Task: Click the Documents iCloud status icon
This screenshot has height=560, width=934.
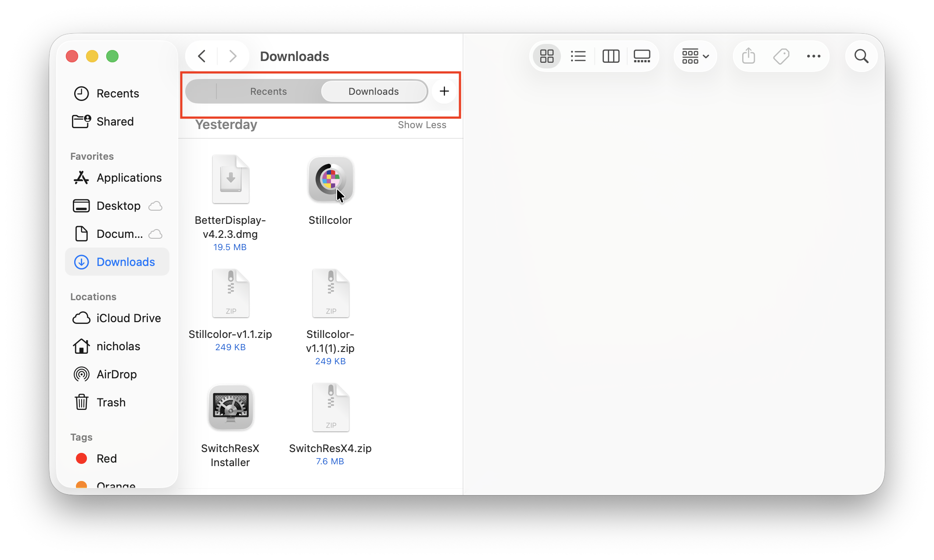Action: pos(155,234)
